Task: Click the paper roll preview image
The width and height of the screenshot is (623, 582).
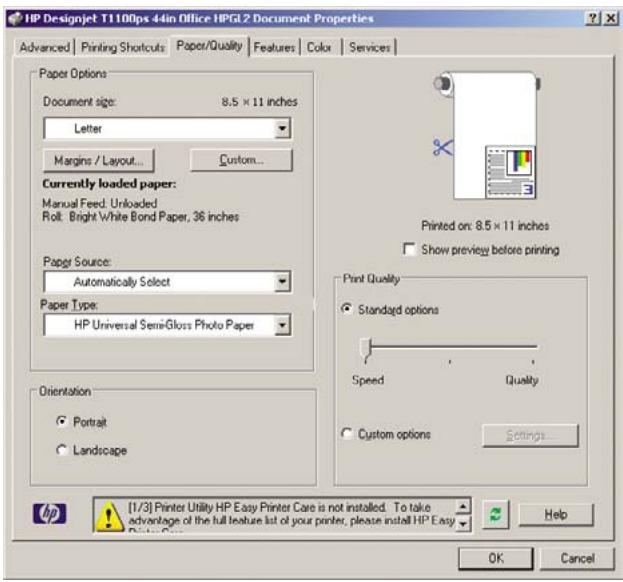Action: point(487,135)
